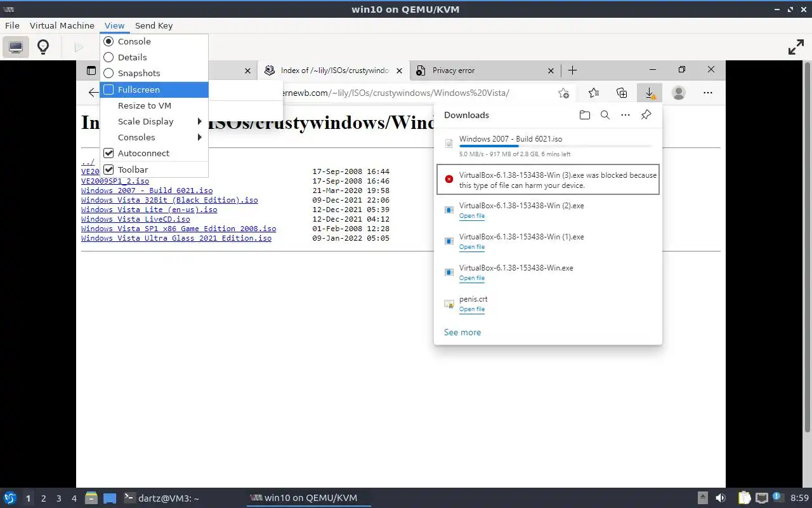Open the Favorites star list icon

(593, 93)
